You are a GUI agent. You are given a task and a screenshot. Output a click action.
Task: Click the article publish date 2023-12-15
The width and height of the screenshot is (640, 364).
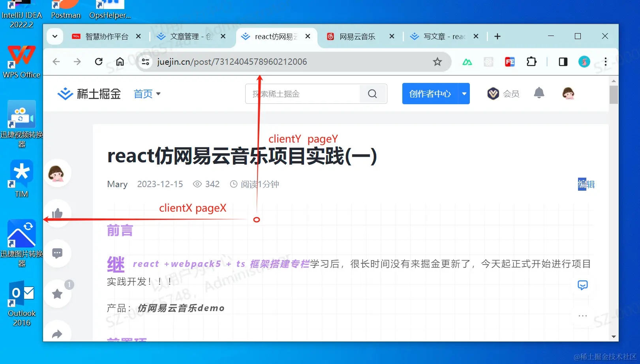click(x=160, y=184)
